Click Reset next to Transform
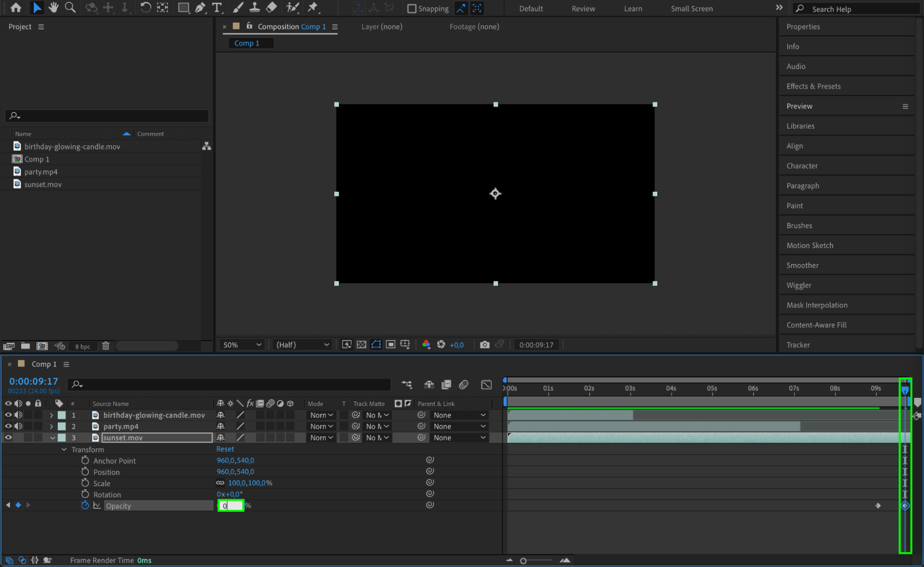Screen dimensions: 924x567 pyautogui.click(x=225, y=449)
